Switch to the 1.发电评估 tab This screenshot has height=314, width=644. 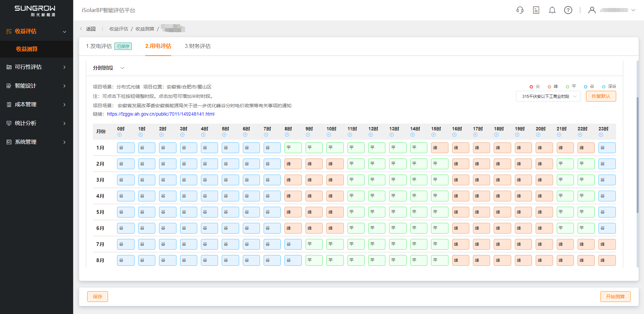click(99, 46)
